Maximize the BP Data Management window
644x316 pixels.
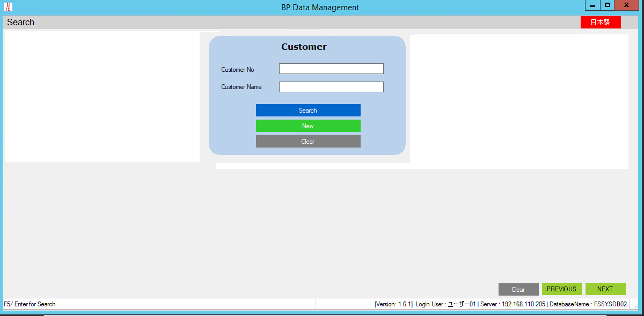[607, 5]
